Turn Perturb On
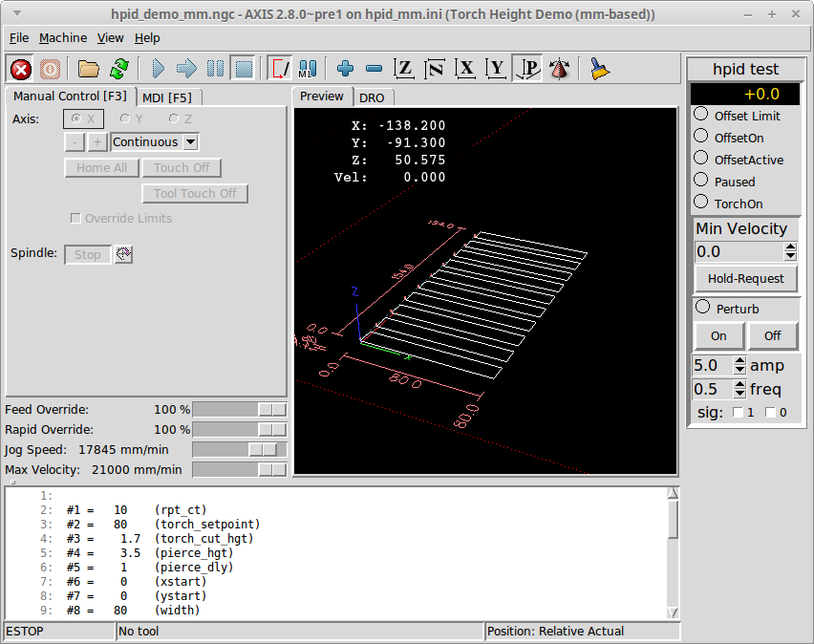814x644 pixels. click(x=719, y=336)
